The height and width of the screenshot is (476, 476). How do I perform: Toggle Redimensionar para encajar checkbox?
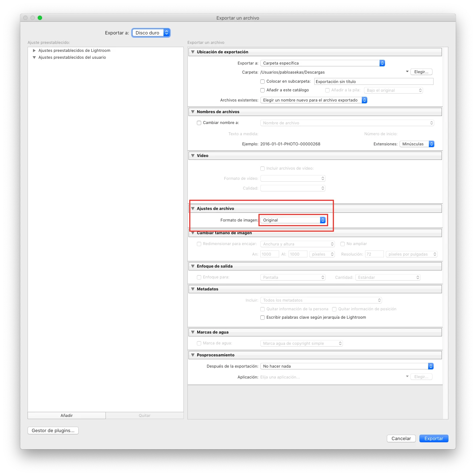click(x=199, y=244)
